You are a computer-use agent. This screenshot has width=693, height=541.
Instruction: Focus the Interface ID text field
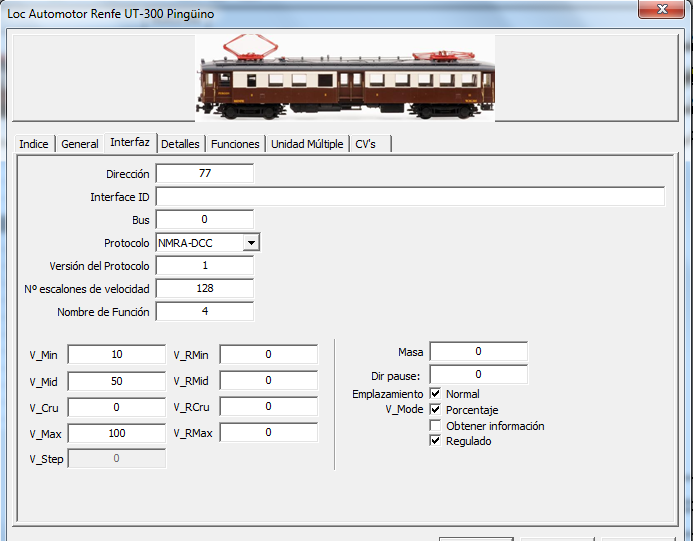[x=410, y=196]
